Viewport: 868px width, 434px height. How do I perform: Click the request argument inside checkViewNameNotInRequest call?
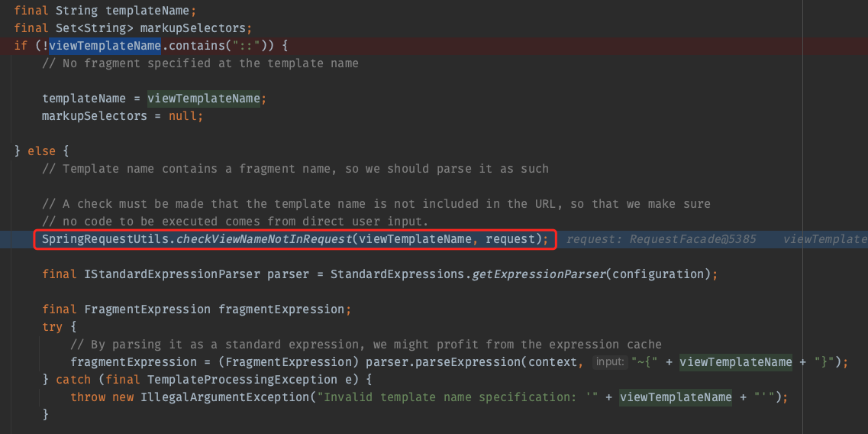[x=511, y=239]
